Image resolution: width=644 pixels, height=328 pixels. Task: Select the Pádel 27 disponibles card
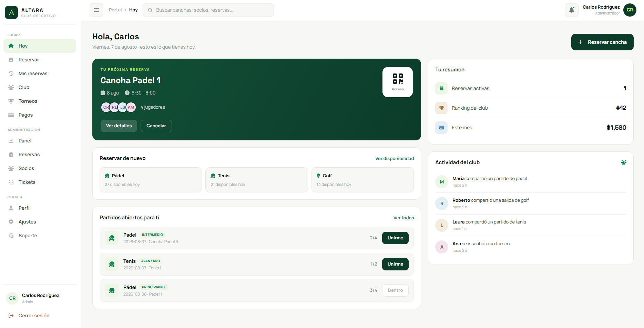point(151,180)
